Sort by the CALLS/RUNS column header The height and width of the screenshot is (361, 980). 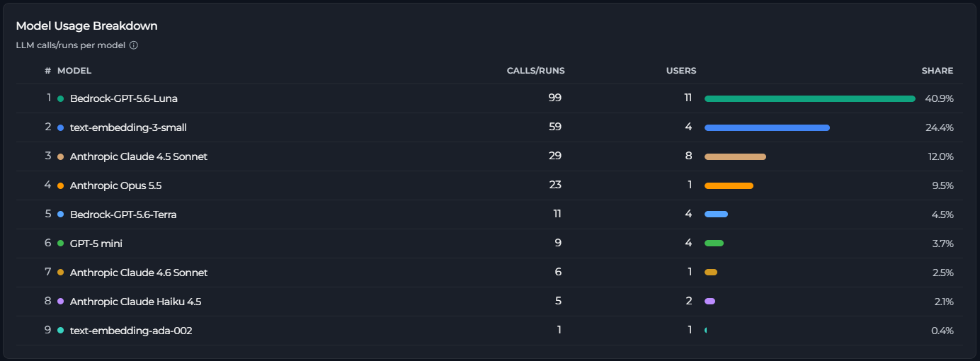click(x=535, y=71)
